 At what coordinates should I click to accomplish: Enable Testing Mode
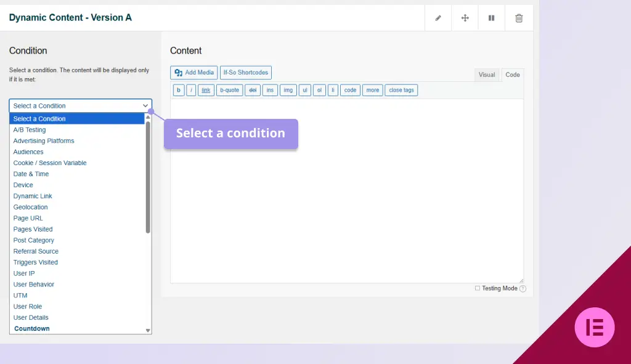click(478, 288)
